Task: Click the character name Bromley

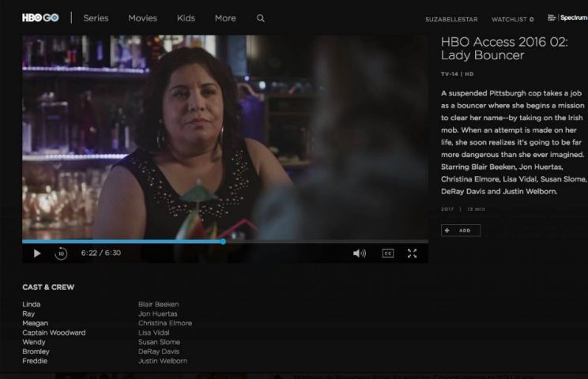Action: point(36,351)
